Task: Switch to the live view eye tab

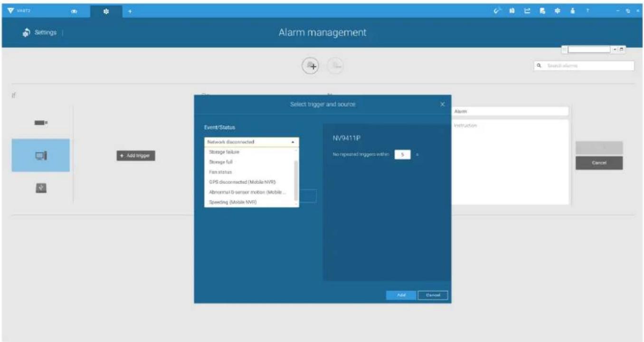Action: point(74,11)
